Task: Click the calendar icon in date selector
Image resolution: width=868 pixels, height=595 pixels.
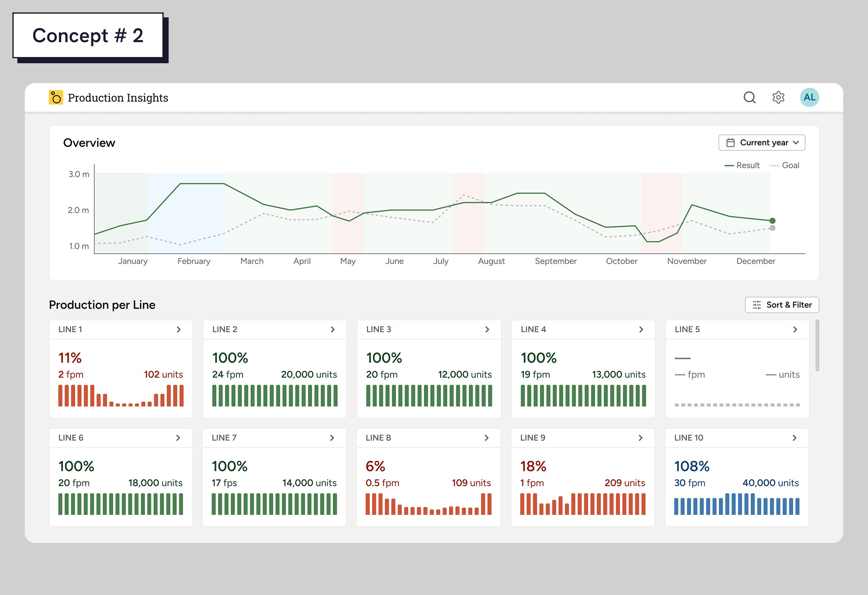Action: click(x=730, y=143)
